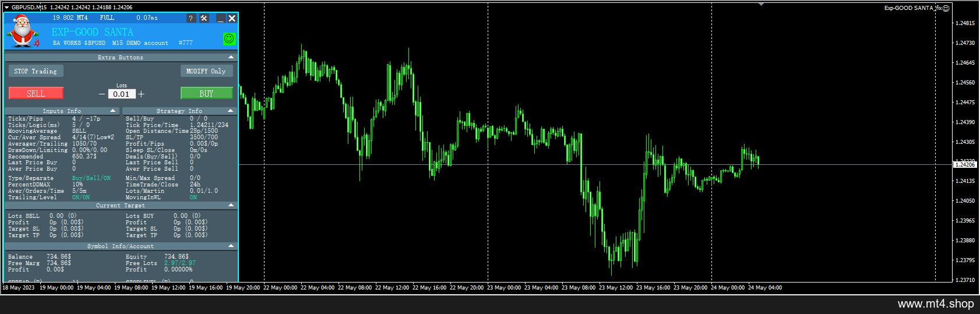Close the EXP-GOOD SANTA panel
Screen dimensions: 980x314
pos(232,18)
